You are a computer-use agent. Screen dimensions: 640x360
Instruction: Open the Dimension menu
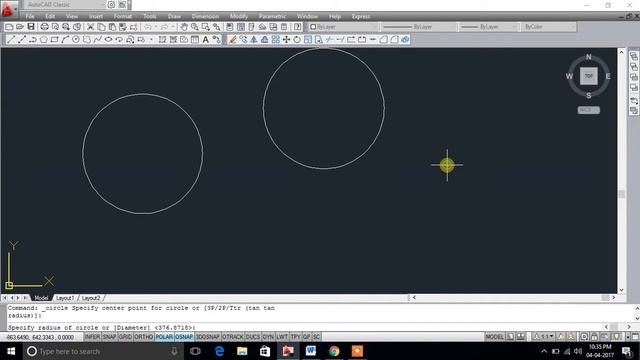(205, 16)
